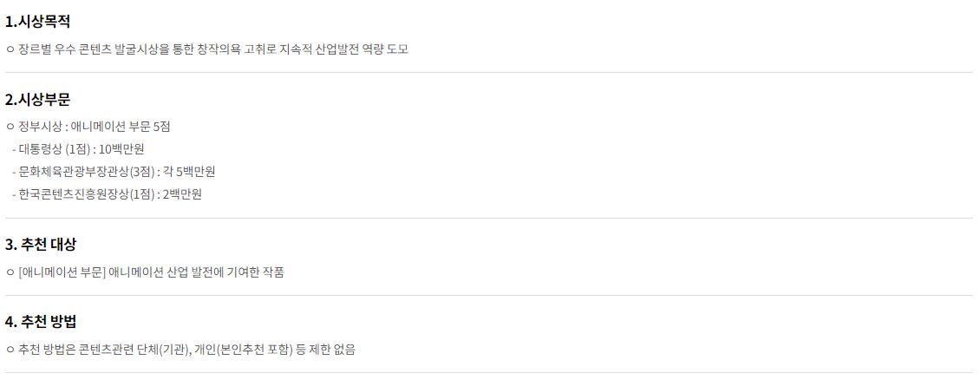Click the 정부시상 : 애니메이션 부문 5점 line
The image size is (980, 380).
coord(95,127)
